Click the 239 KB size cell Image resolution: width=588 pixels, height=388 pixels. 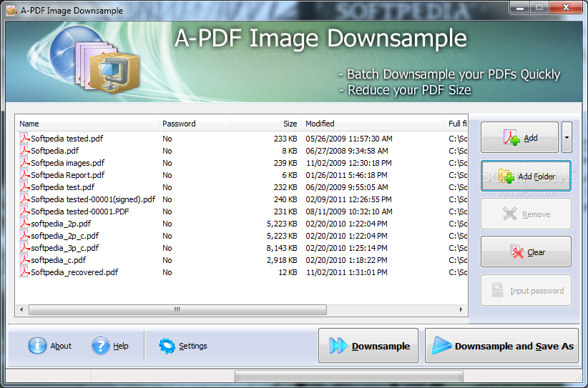[x=285, y=163]
